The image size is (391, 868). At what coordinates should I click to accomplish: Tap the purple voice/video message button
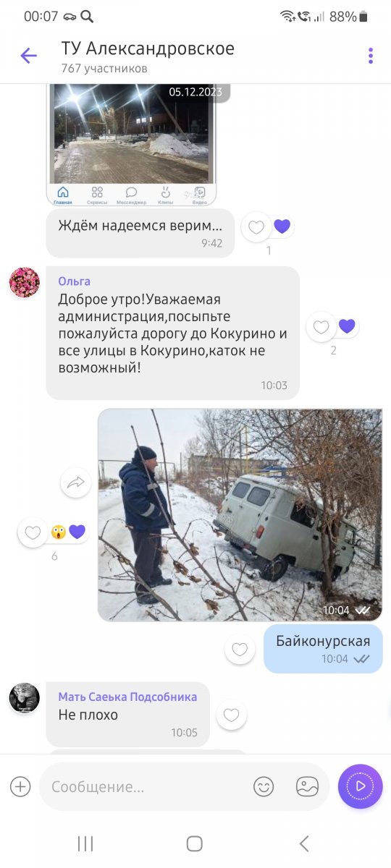pyautogui.click(x=360, y=786)
